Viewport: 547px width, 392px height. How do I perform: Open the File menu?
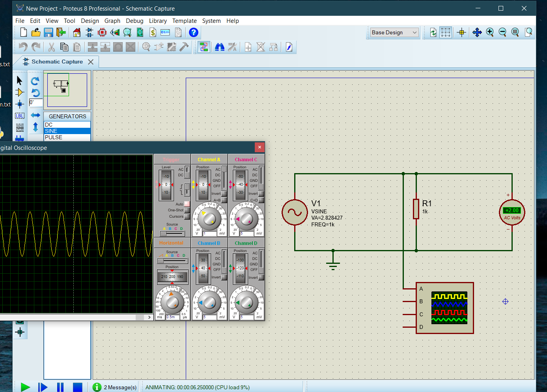(x=20, y=21)
